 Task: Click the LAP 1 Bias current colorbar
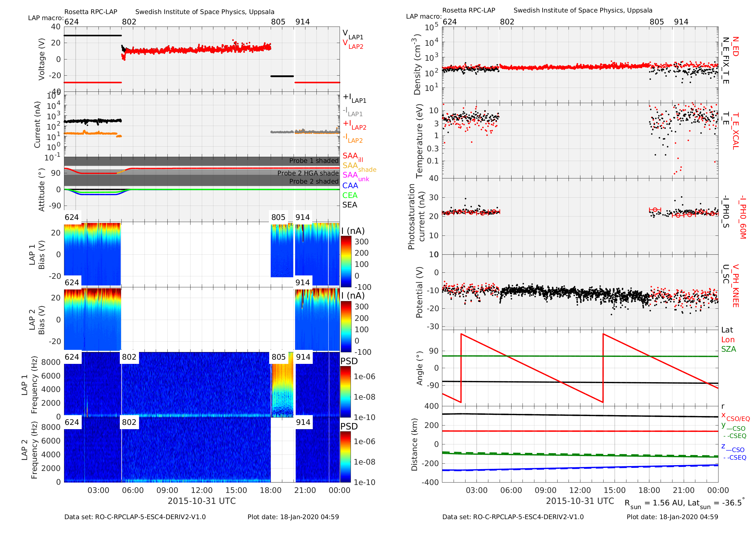coord(346,261)
